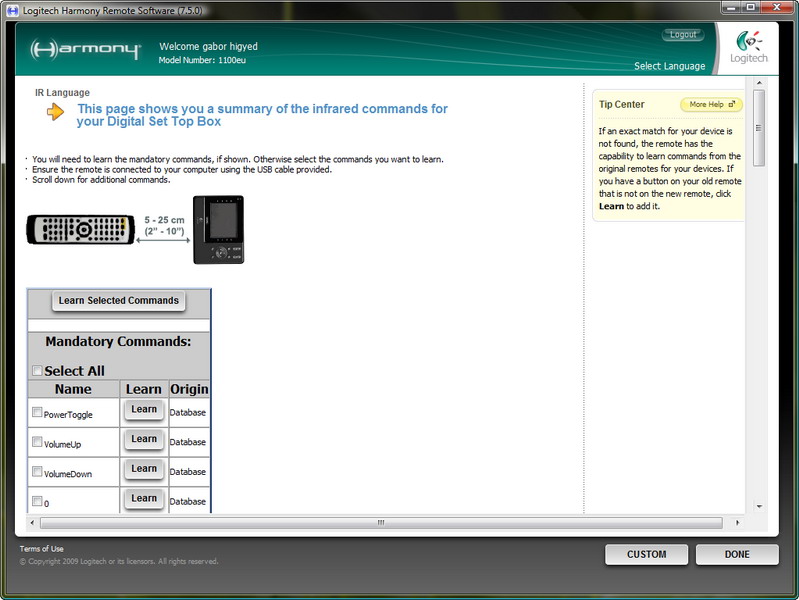
Task: Select the VolumeDown command checkbox
Action: pos(37,472)
